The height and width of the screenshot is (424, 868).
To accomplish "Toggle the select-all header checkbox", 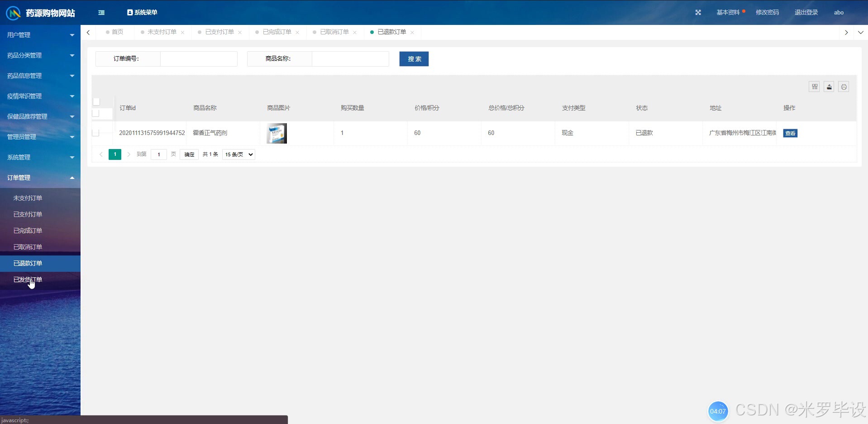I will click(x=96, y=102).
